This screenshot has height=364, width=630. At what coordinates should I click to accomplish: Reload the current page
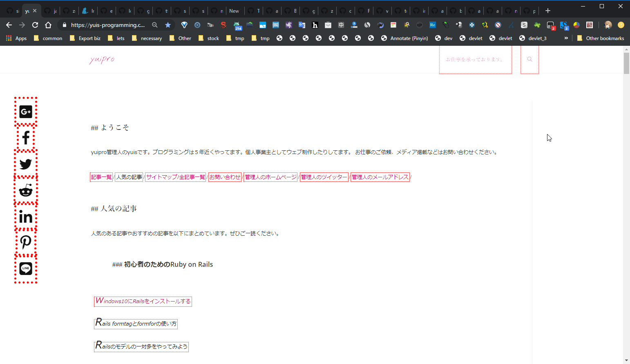pyautogui.click(x=35, y=25)
